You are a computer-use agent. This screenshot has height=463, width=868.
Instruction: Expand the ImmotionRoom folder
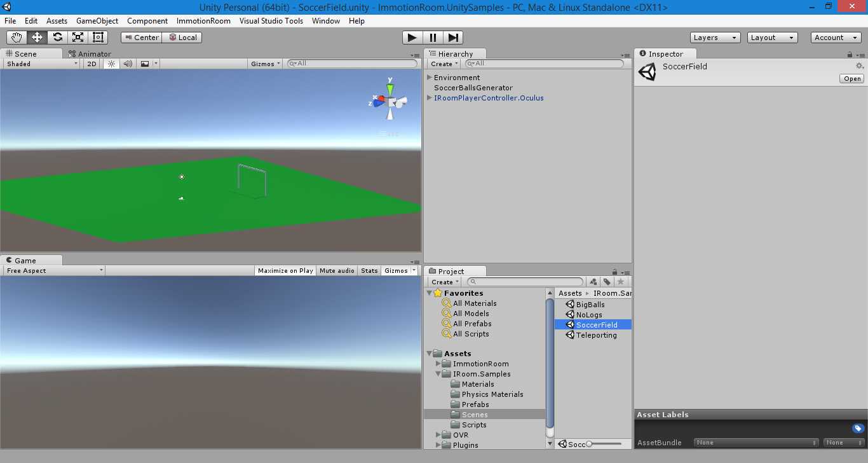tap(438, 364)
